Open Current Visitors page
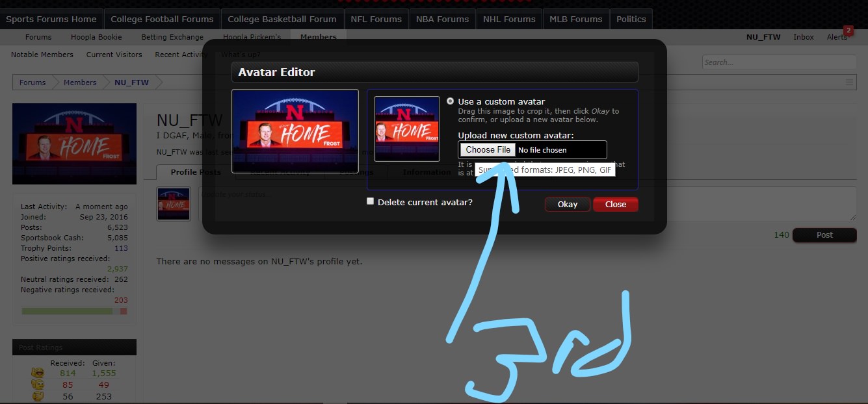The width and height of the screenshot is (868, 404). (x=114, y=55)
